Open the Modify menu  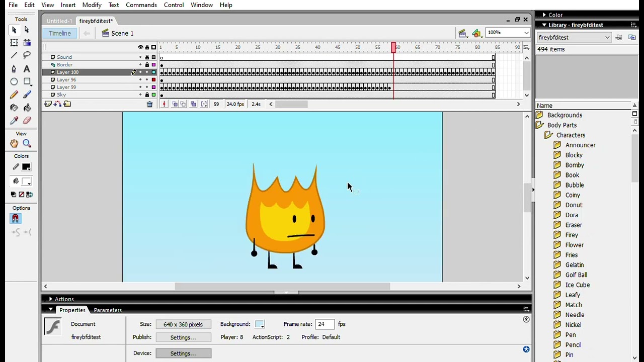click(x=92, y=5)
